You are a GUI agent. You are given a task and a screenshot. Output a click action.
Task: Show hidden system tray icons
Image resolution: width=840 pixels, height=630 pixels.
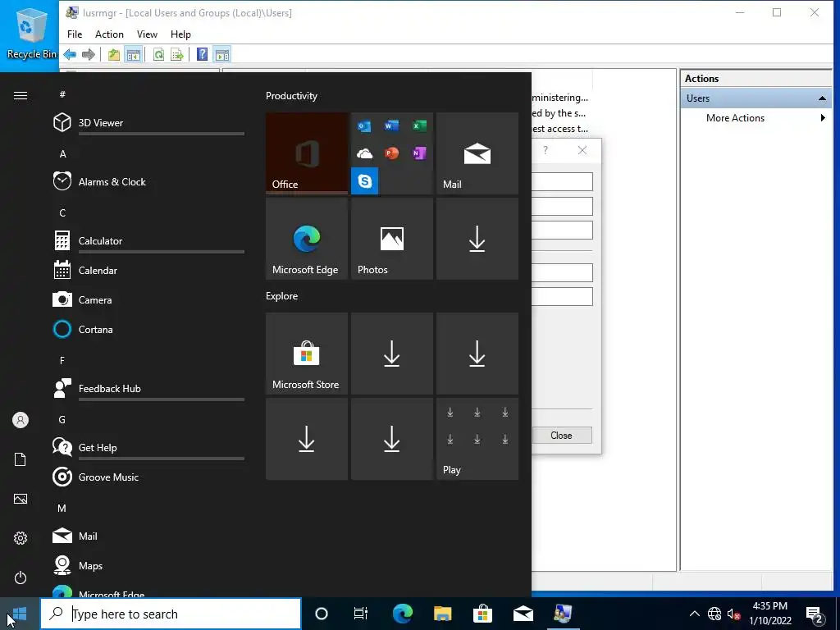694,614
